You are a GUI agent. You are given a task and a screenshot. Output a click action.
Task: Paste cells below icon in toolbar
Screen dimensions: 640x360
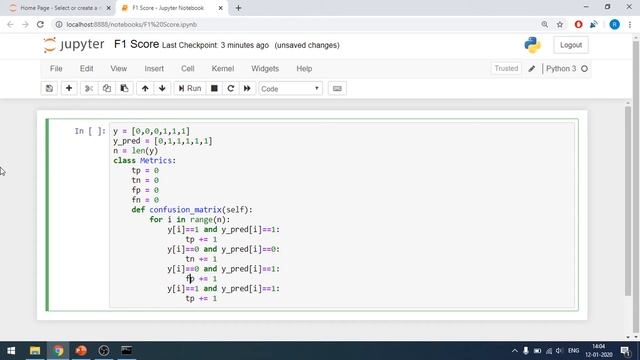[124, 89]
